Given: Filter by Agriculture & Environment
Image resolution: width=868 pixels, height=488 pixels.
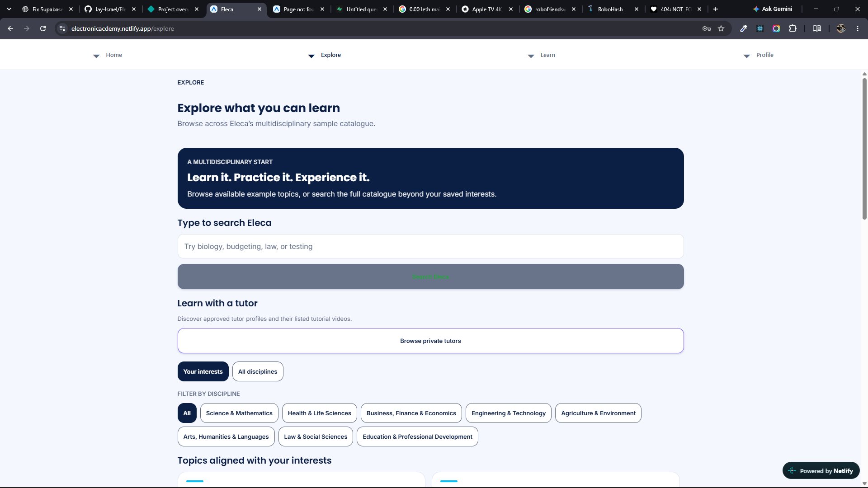Looking at the screenshot, I should (598, 413).
